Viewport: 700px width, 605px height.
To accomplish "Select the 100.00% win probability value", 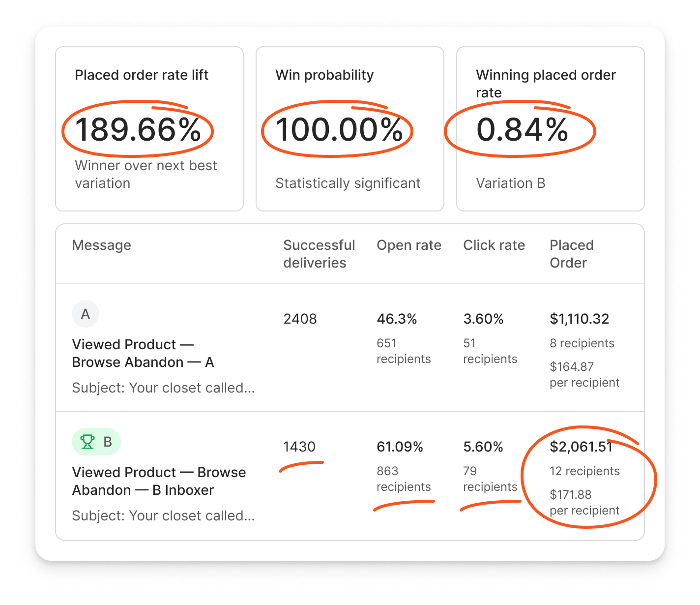I will coord(339,130).
